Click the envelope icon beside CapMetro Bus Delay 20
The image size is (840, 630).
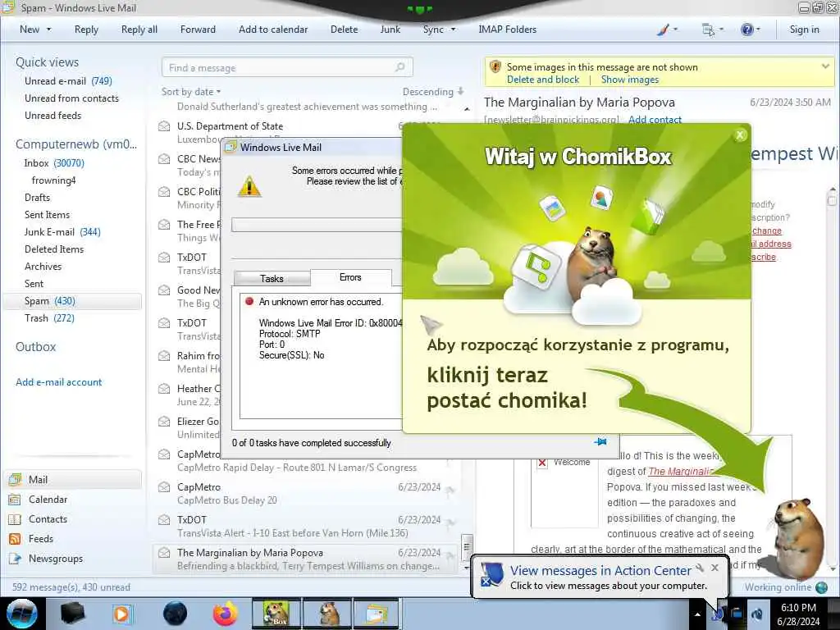point(164,487)
